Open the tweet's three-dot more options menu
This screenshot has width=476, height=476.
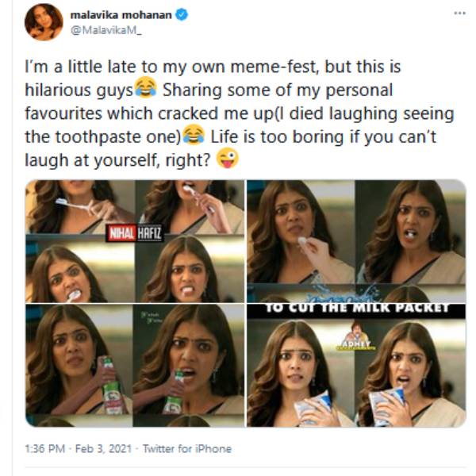click(x=459, y=13)
